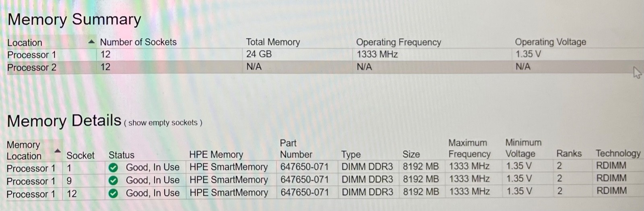Viewport: 644px width, 211px height.
Task: Click green status icon for socket 12
Action: point(114,193)
